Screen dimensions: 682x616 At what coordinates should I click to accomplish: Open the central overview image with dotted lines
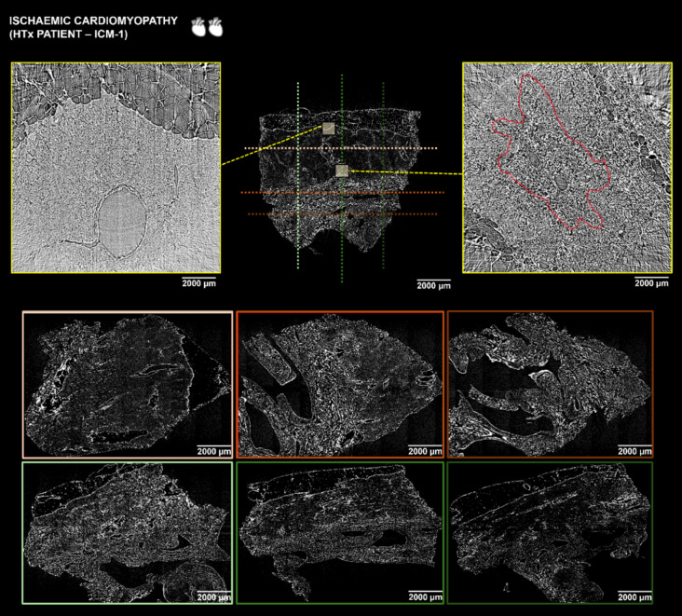point(341,178)
